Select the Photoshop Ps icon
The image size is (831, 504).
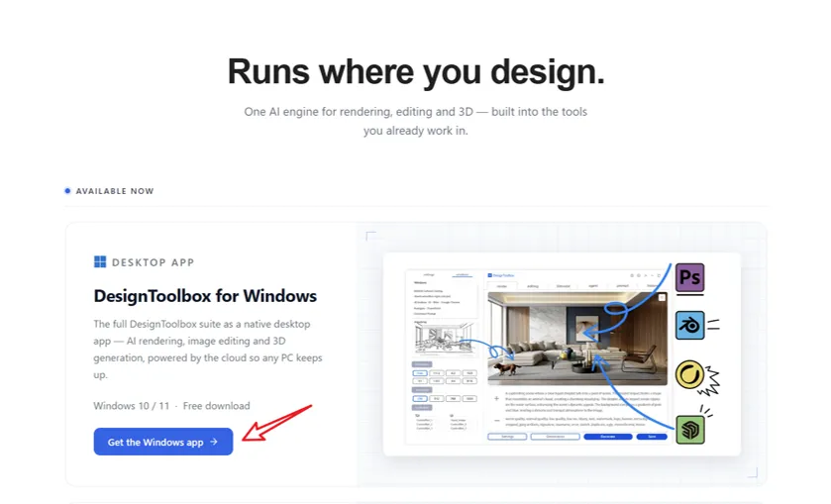689,277
